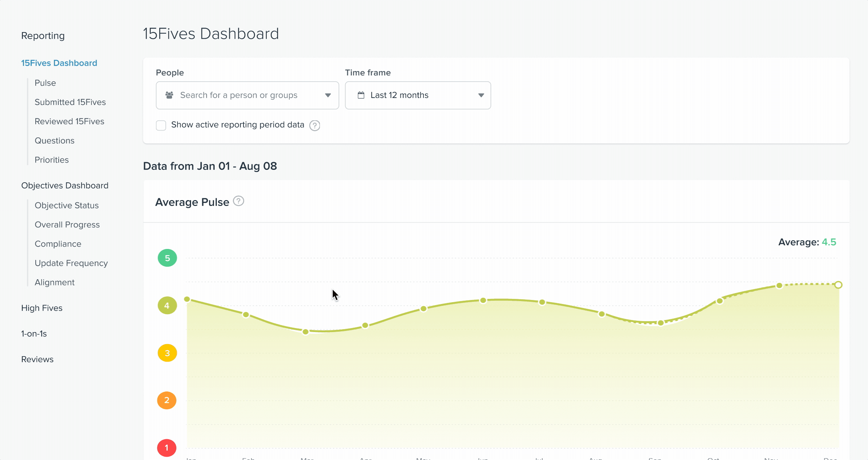Viewport: 868px width, 460px height.
Task: Select the July data point on chart
Action: (542, 302)
